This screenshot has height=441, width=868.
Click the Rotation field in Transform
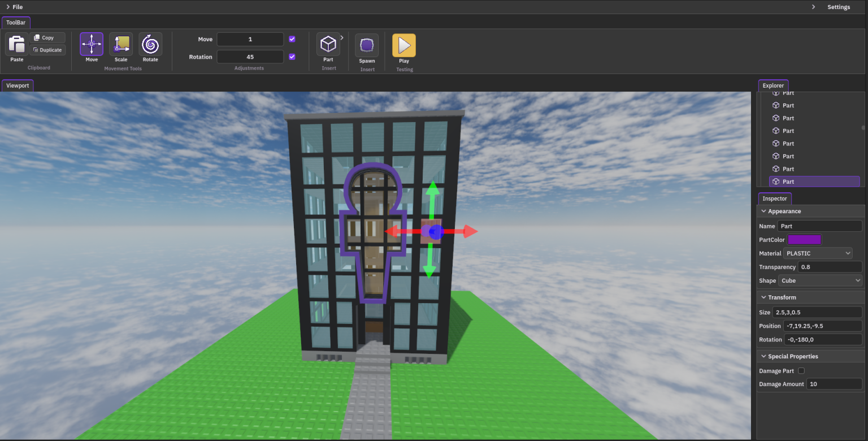(x=823, y=339)
